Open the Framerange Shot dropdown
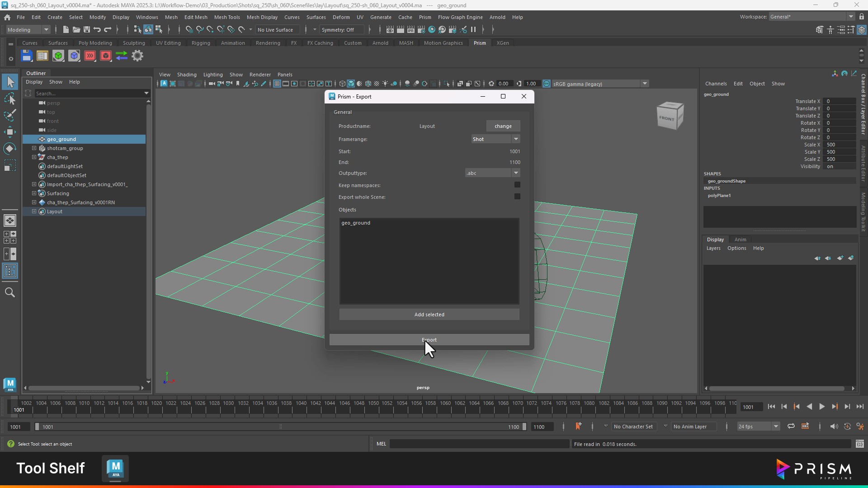 tap(495, 139)
